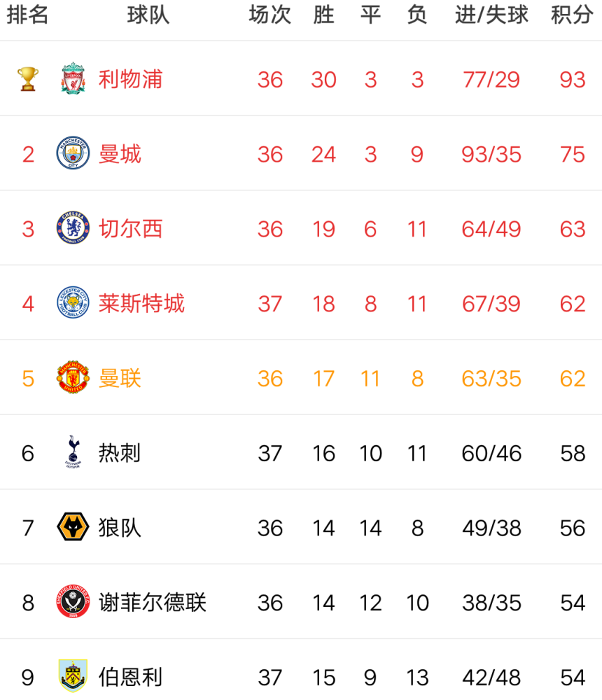Click the Manchester United crest
Image resolution: width=602 pixels, height=700 pixels.
[73, 378]
